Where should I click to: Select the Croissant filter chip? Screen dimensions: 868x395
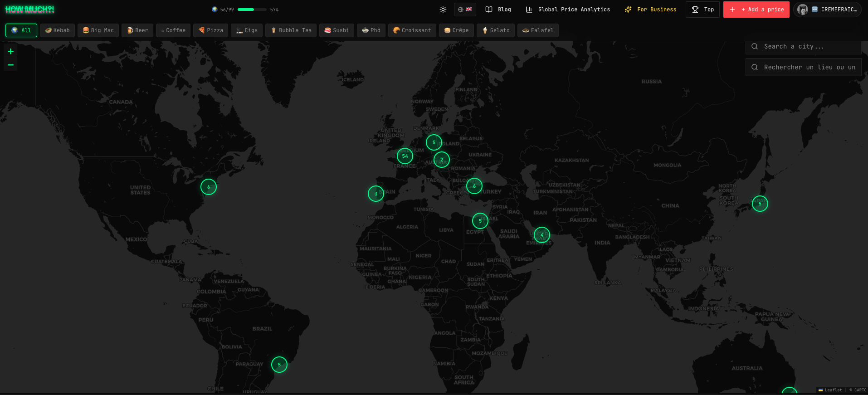pyautogui.click(x=412, y=30)
